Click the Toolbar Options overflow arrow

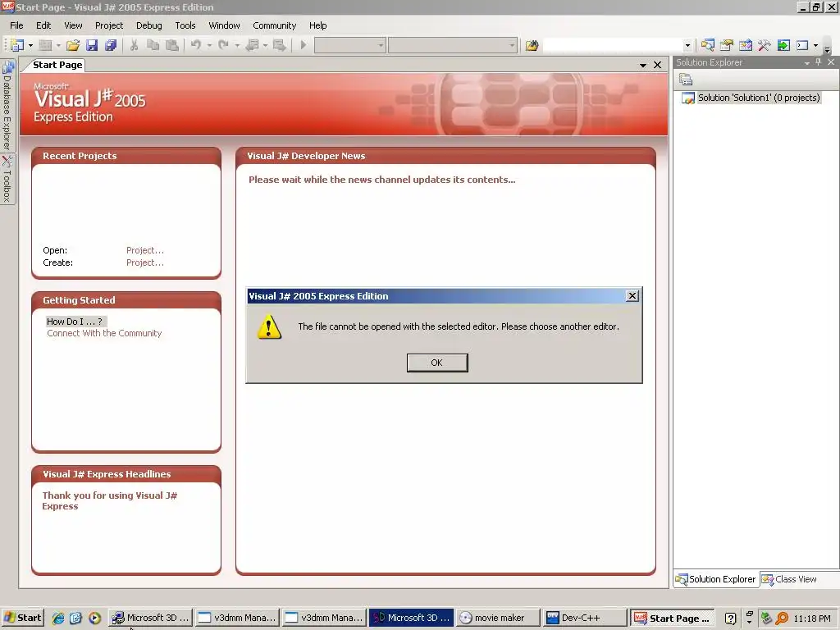[x=827, y=50]
